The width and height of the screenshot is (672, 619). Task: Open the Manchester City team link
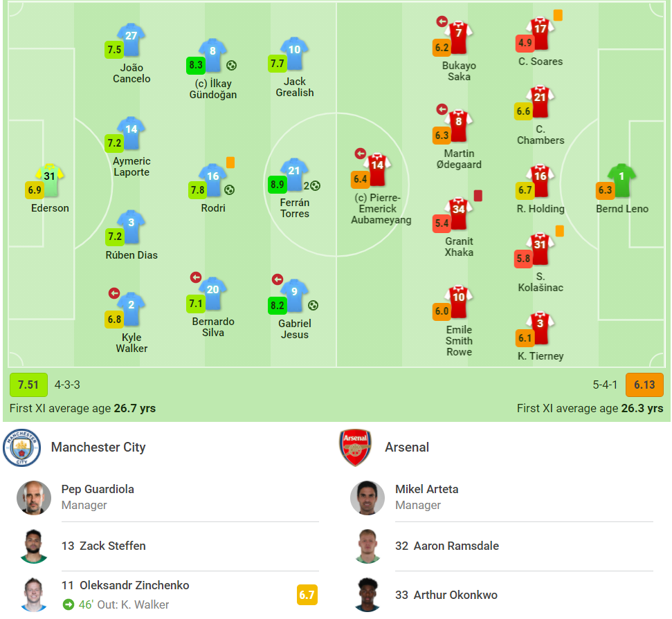98,447
